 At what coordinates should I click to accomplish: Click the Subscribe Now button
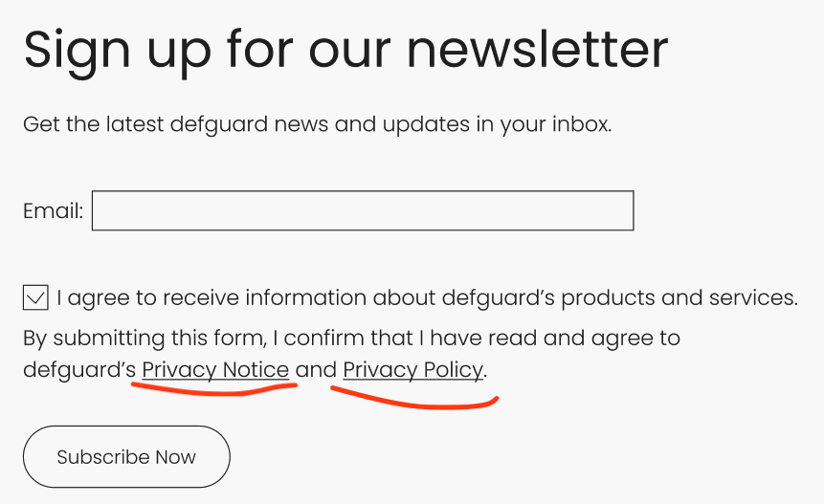126,457
